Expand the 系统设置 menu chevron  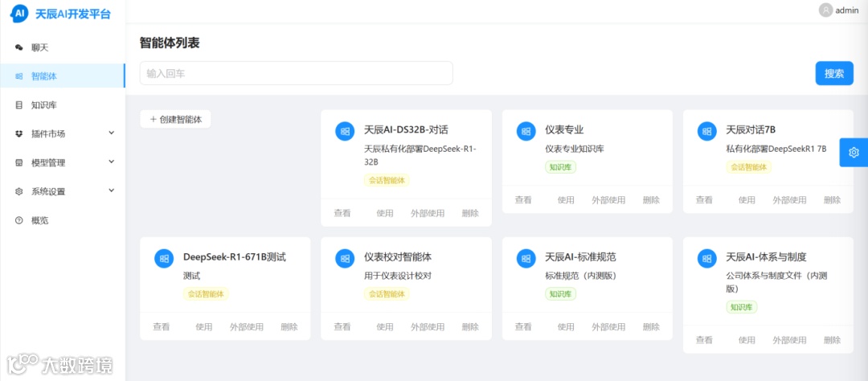click(x=111, y=190)
